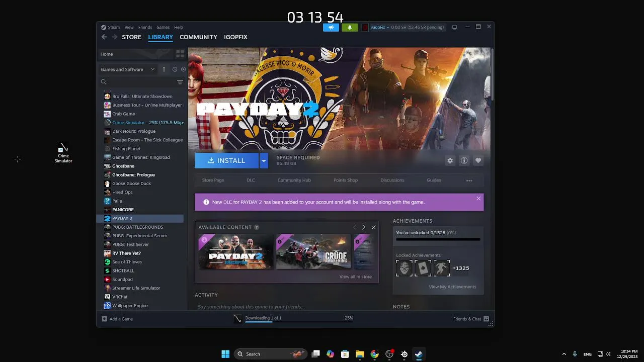Click the achievements progress bar
Viewport: 644px width, 362px height.
438,239
